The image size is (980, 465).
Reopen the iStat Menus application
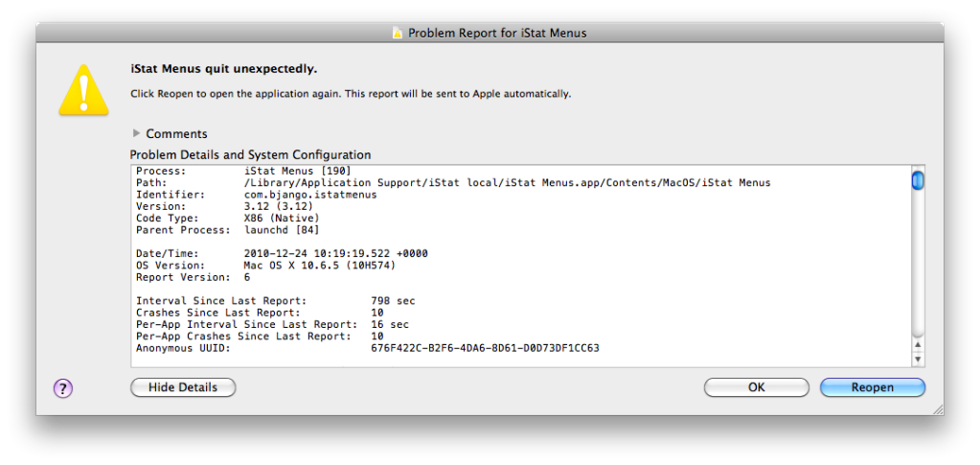tap(873, 387)
